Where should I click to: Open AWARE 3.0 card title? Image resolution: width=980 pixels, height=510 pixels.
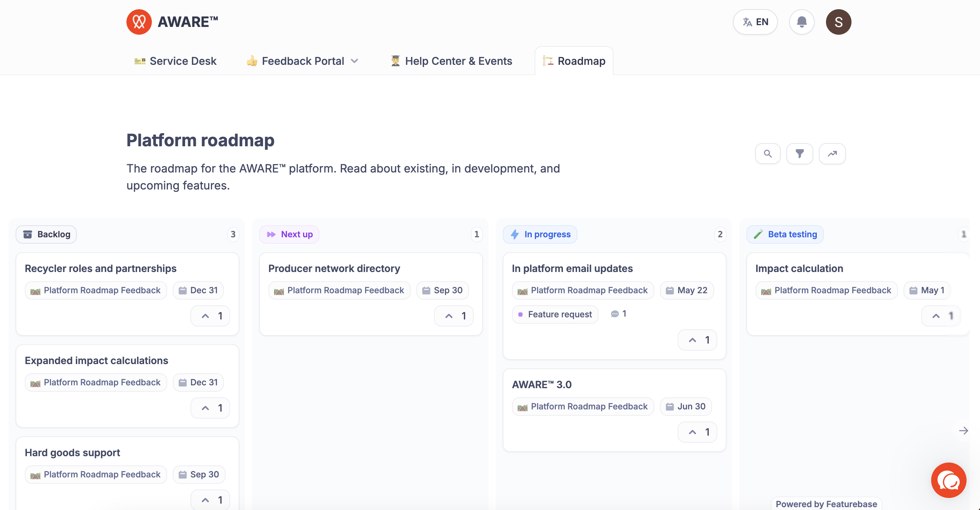click(x=542, y=384)
